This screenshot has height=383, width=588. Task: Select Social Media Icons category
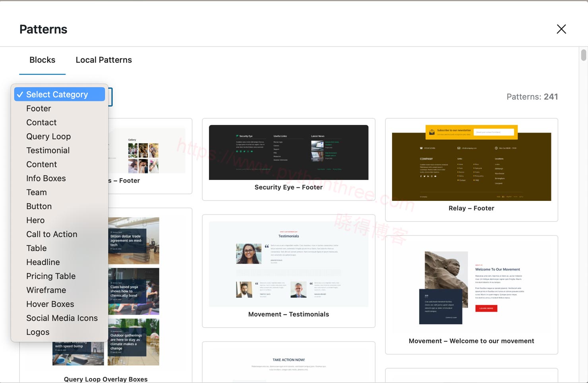pyautogui.click(x=62, y=318)
